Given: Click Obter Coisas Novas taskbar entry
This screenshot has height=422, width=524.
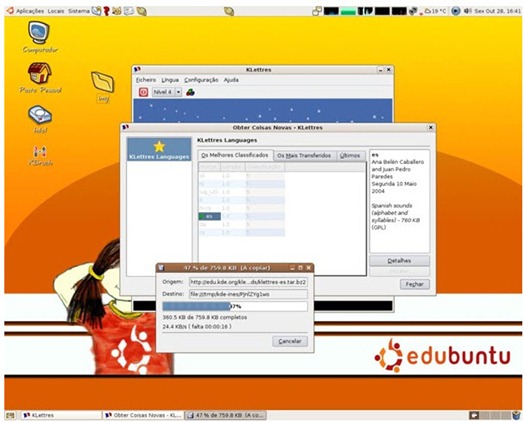Looking at the screenshot, I should point(143,415).
